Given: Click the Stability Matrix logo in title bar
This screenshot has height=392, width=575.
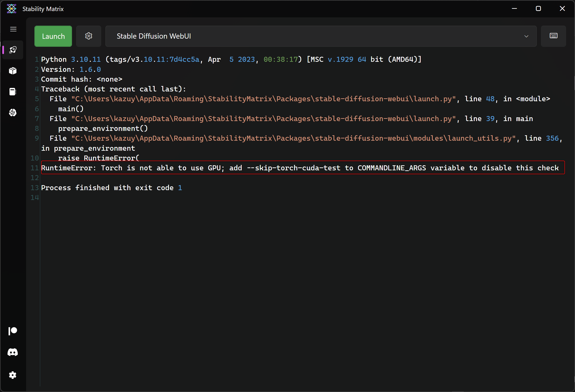Looking at the screenshot, I should (11, 9).
